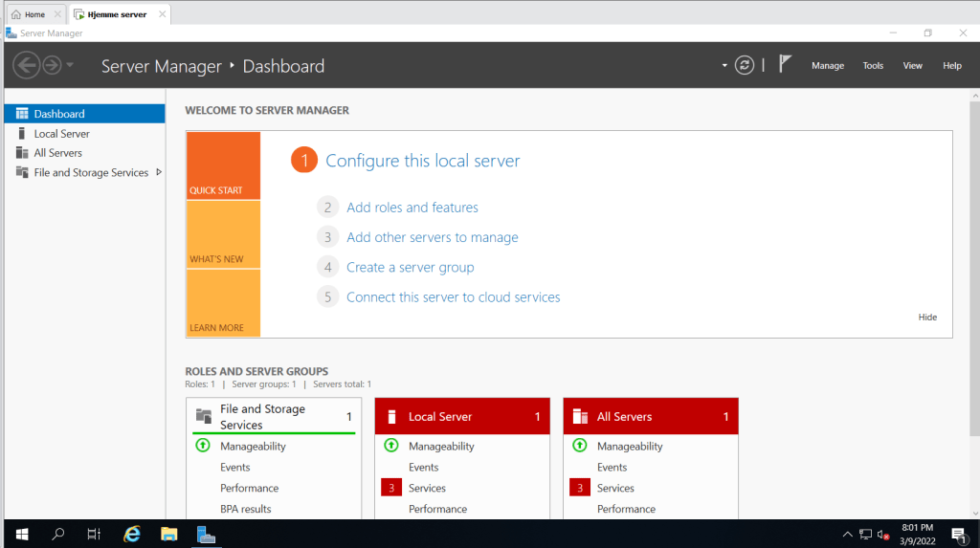980x548 pixels.
Task: Switch to the Home tab
Action: [x=34, y=14]
